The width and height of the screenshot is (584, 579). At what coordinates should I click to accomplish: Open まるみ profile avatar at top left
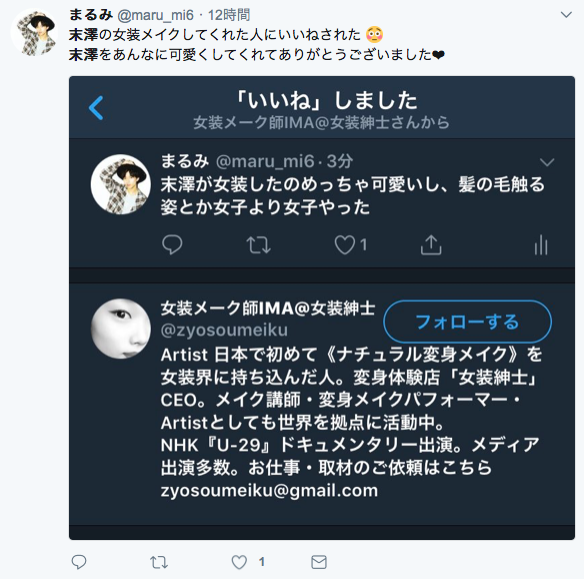click(x=34, y=32)
